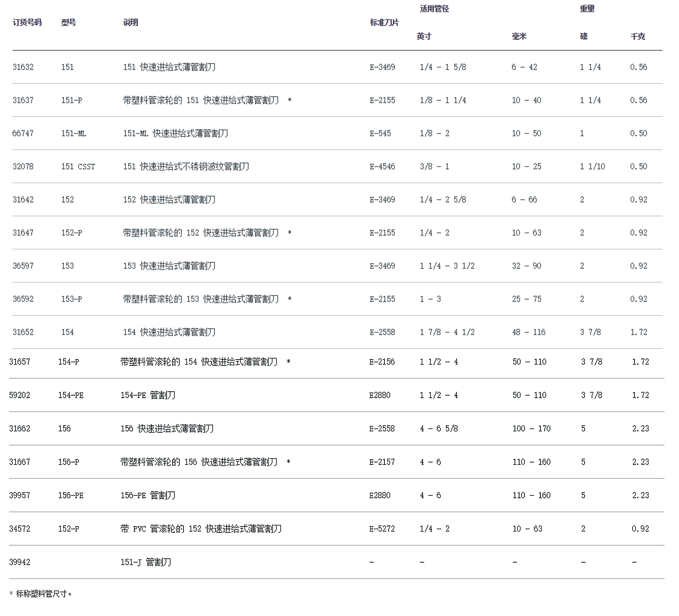Click the 重量 header label
The image size is (679, 616).
click(x=587, y=8)
